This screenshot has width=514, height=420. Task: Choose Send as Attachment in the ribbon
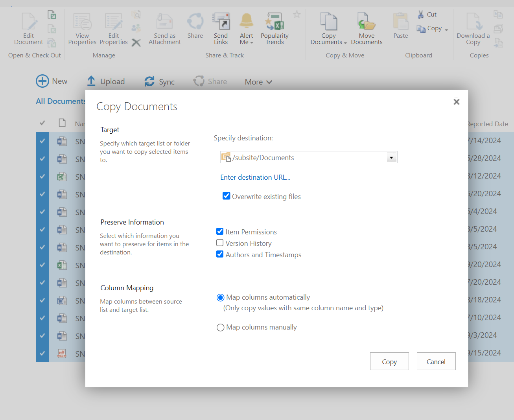point(165,29)
